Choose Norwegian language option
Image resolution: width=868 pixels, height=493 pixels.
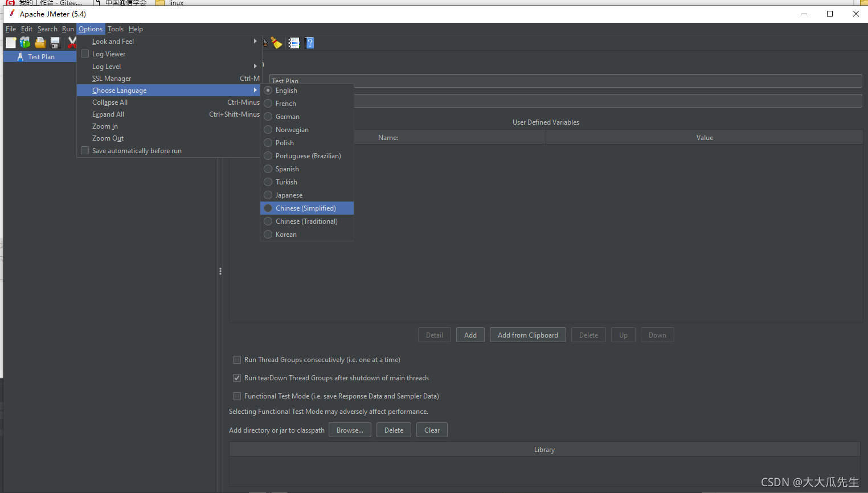pos(307,130)
